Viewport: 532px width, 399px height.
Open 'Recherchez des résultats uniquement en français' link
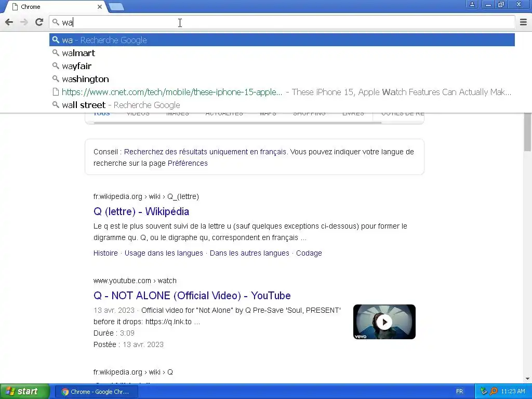[205, 152]
